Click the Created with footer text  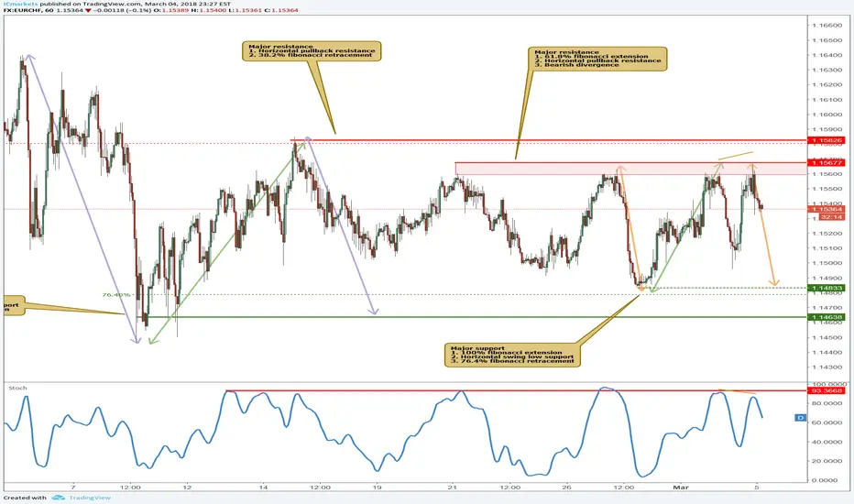point(25,498)
